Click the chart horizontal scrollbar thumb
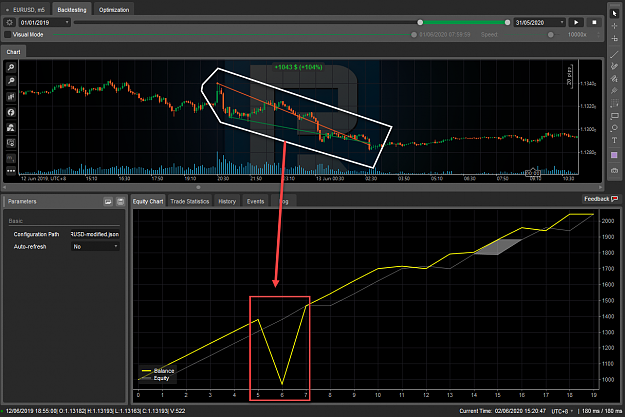The image size is (625, 417). coord(198,187)
